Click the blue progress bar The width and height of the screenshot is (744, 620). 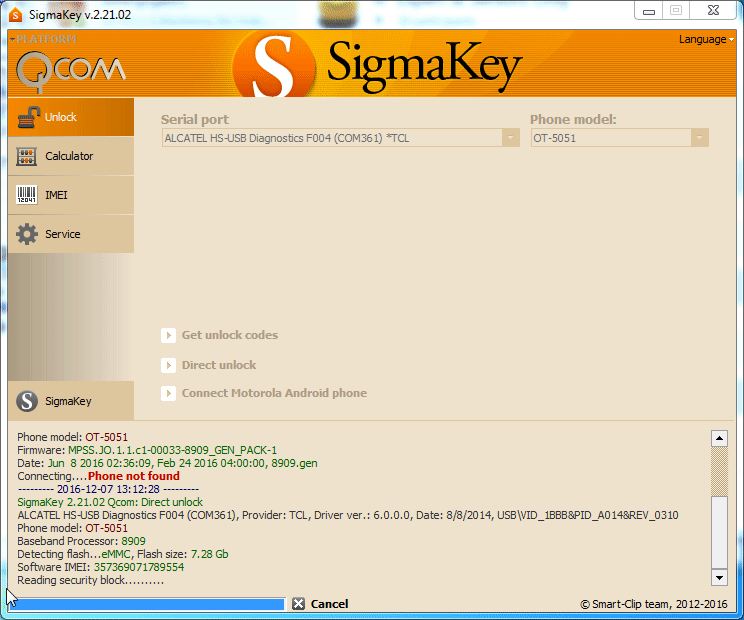tap(147, 604)
